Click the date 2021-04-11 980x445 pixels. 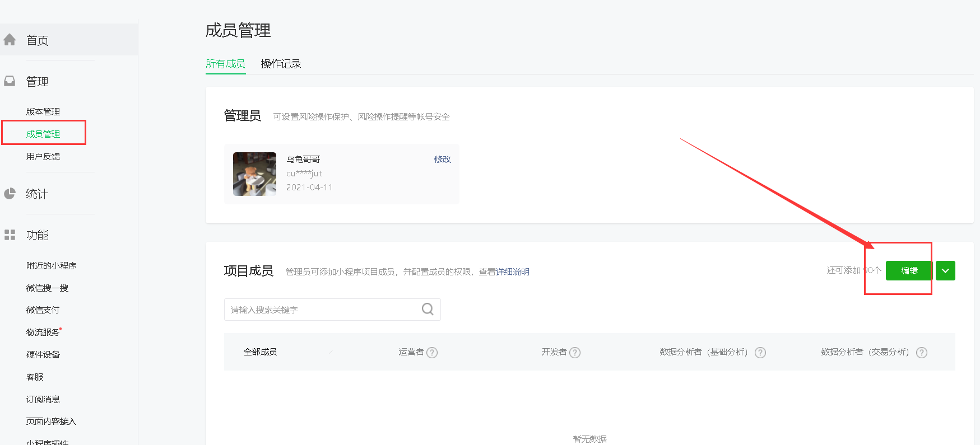coord(309,187)
